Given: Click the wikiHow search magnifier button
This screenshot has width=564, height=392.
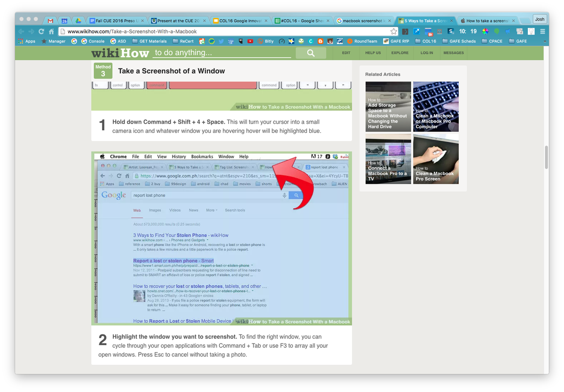Looking at the screenshot, I should (311, 53).
